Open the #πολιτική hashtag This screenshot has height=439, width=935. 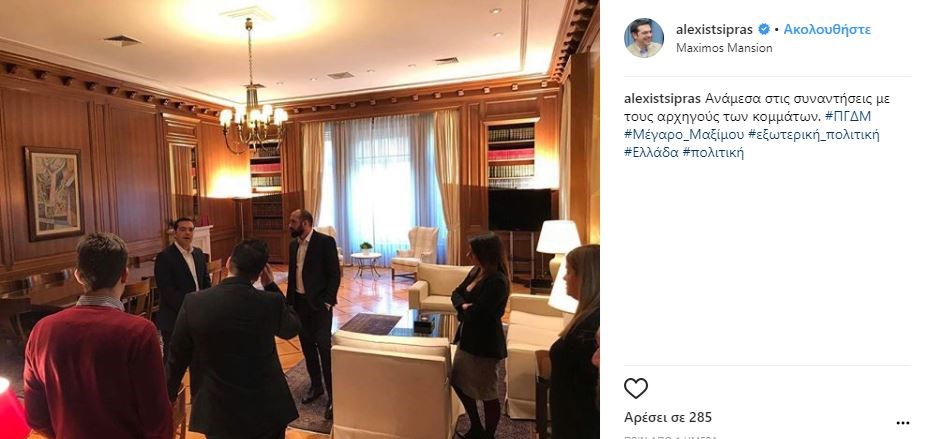click(x=713, y=152)
